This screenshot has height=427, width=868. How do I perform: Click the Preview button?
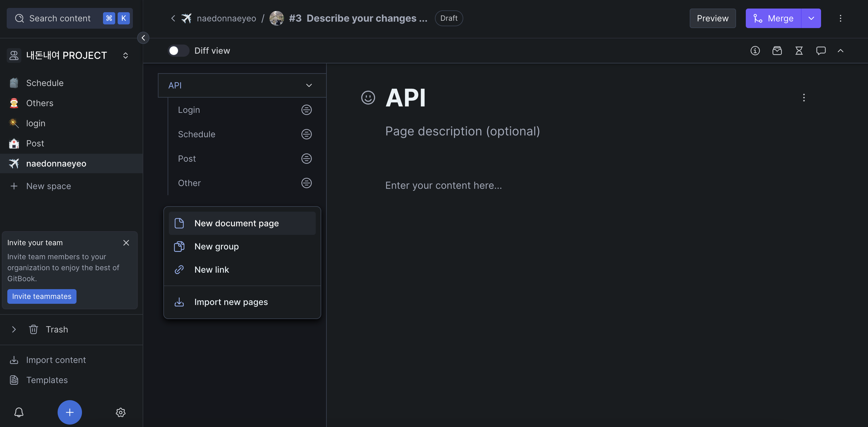tap(712, 18)
